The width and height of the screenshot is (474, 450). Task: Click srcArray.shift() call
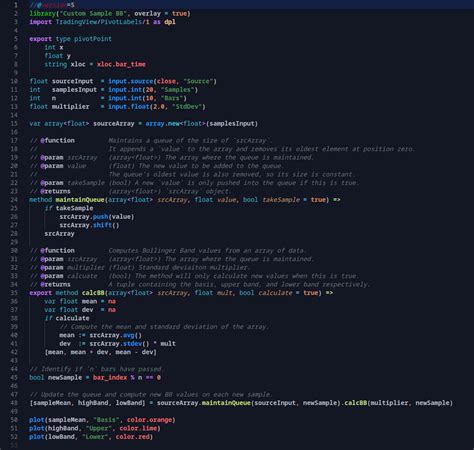click(x=89, y=225)
